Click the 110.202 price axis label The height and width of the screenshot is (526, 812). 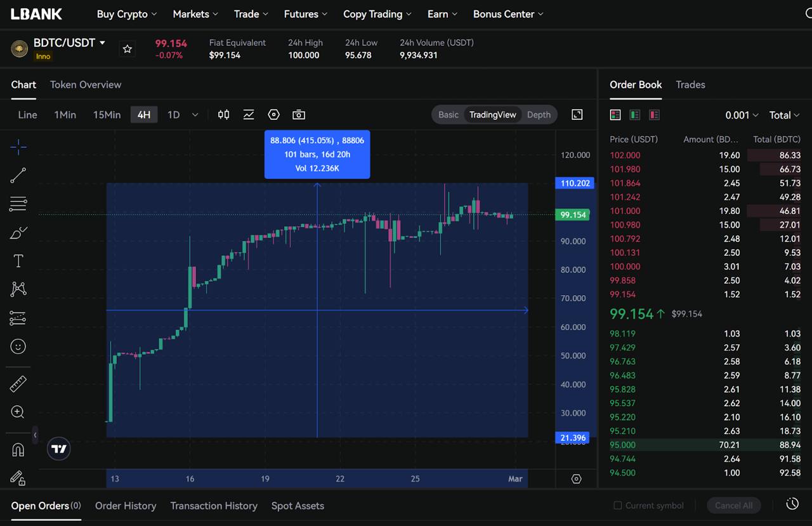click(x=575, y=183)
